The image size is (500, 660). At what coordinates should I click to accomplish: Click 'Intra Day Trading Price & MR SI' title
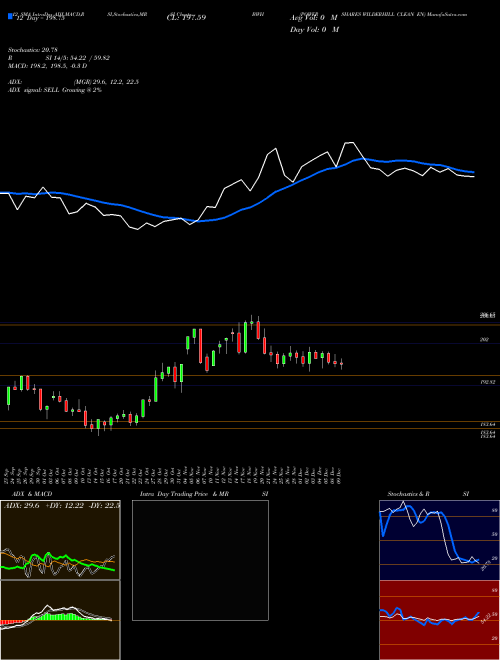(x=204, y=494)
